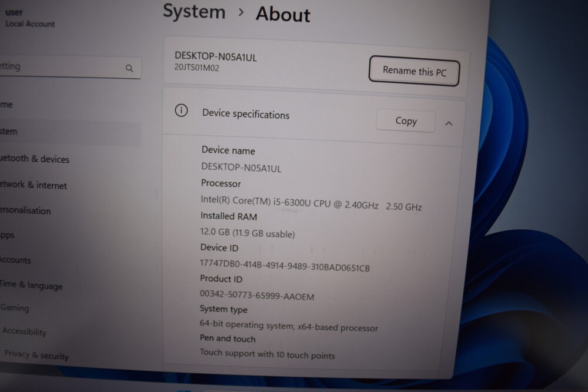Open Apps settings
Screen dimensions: 588x392
7,235
